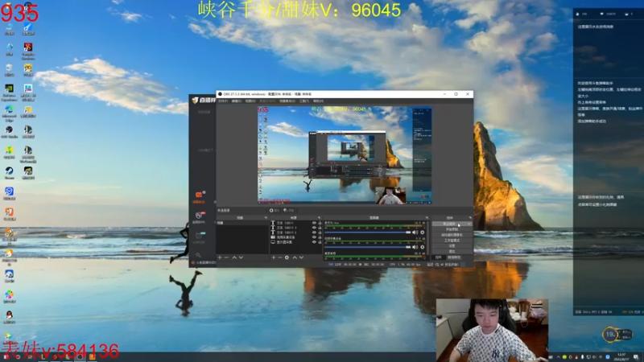The height and width of the screenshot is (362, 644).
Task: Click the orange live icon in streaming companion sidebar
Action: tap(199, 195)
